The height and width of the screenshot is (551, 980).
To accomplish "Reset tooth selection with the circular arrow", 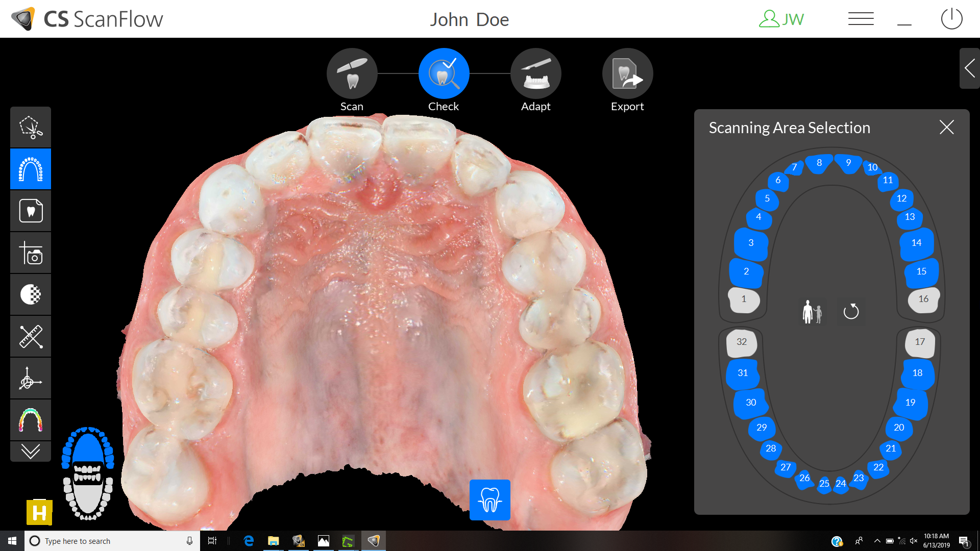I will coord(851,311).
